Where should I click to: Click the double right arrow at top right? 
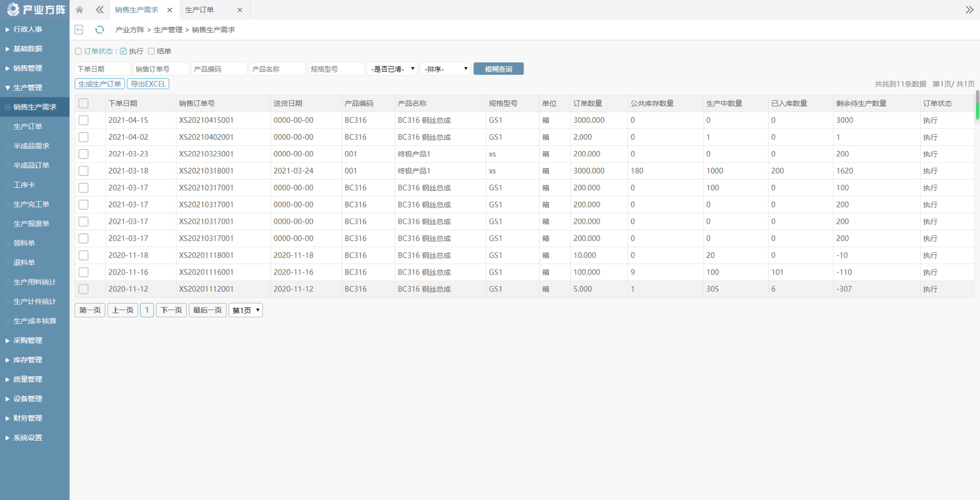point(969,10)
